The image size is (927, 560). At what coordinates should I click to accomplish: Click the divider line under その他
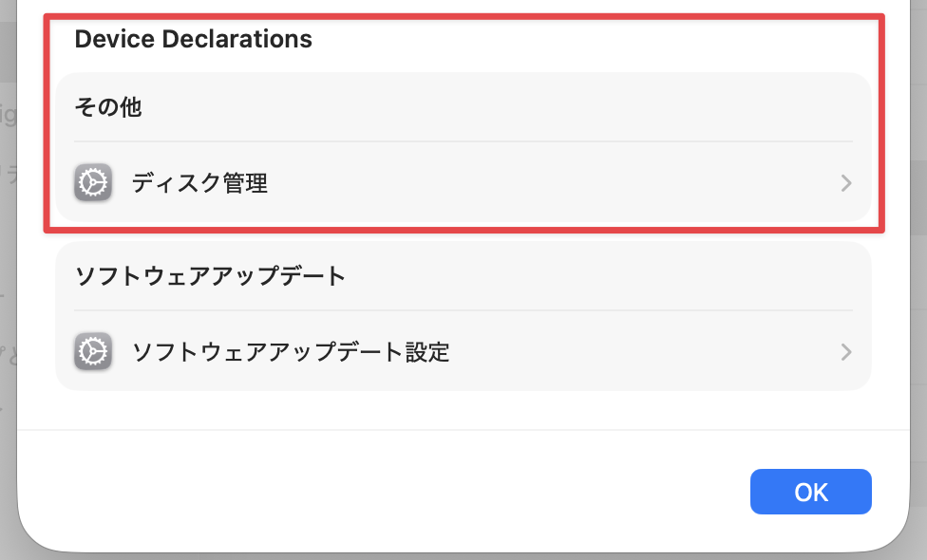click(x=463, y=141)
